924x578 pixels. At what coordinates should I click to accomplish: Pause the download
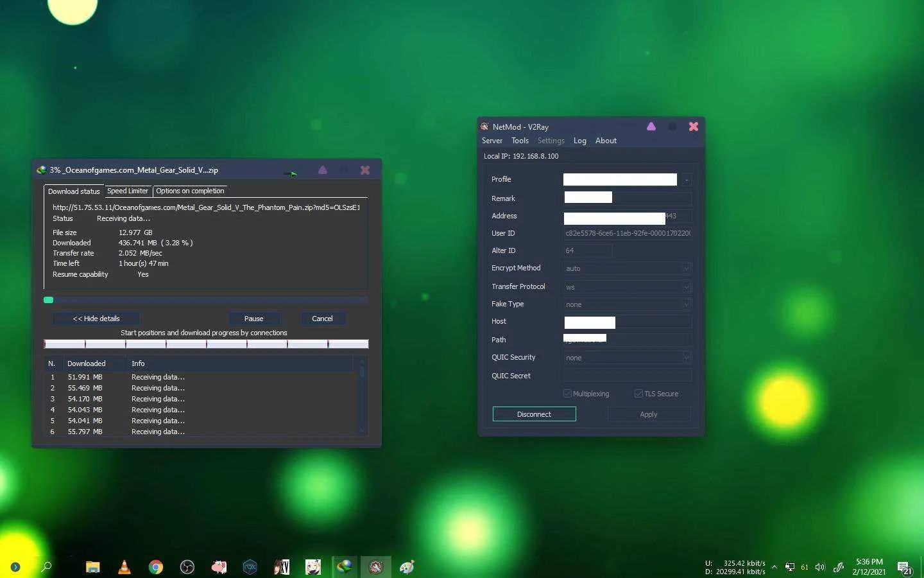click(x=254, y=319)
